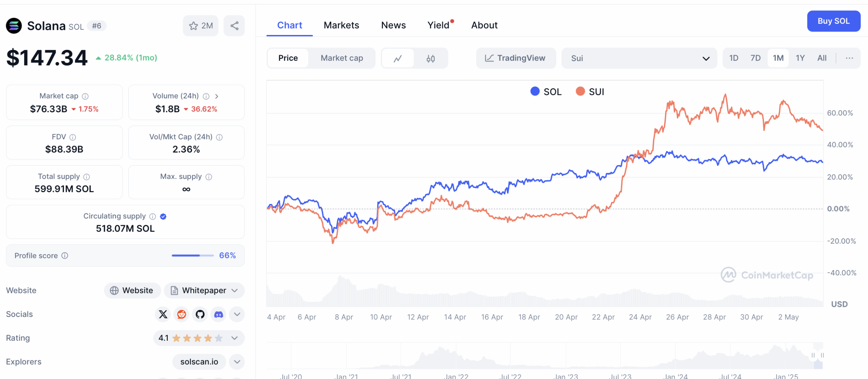Switch to candlestick chart view
Viewport: 868px width, 379px height.
(431, 58)
